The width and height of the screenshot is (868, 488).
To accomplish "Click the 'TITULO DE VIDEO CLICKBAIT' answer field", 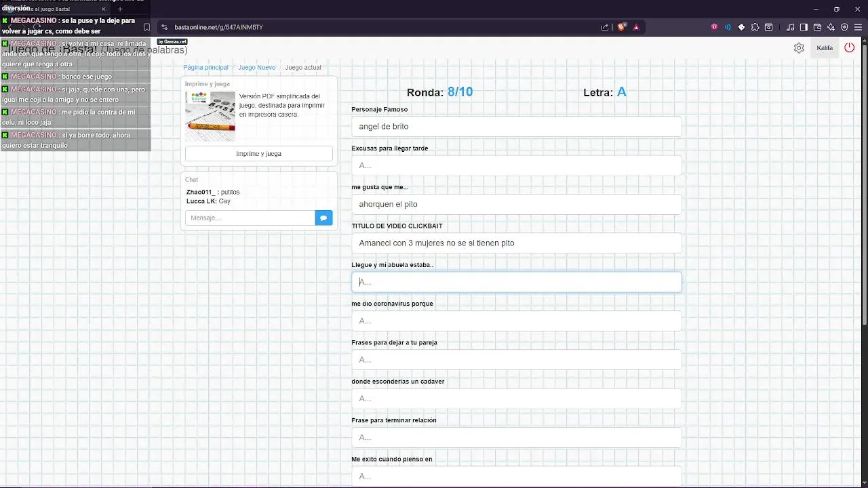I will (x=516, y=243).
